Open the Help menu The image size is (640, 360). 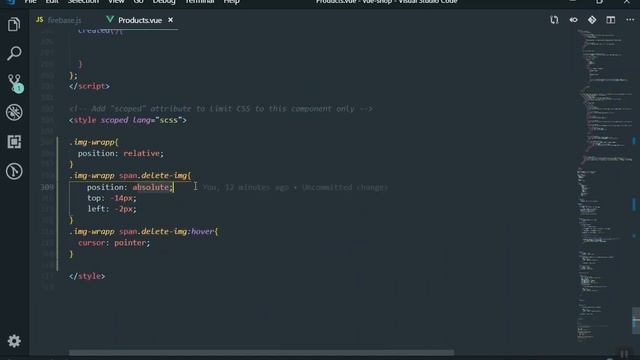(231, 2)
